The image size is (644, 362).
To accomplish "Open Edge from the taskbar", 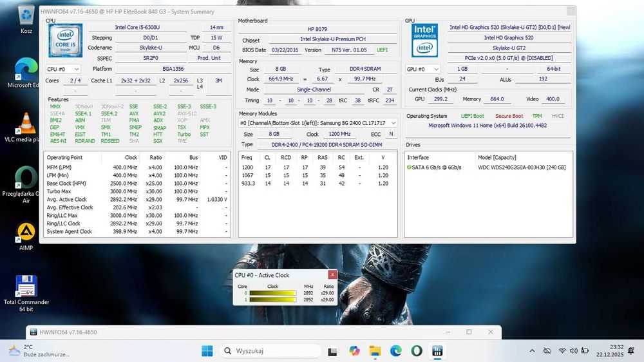I will point(396,351).
